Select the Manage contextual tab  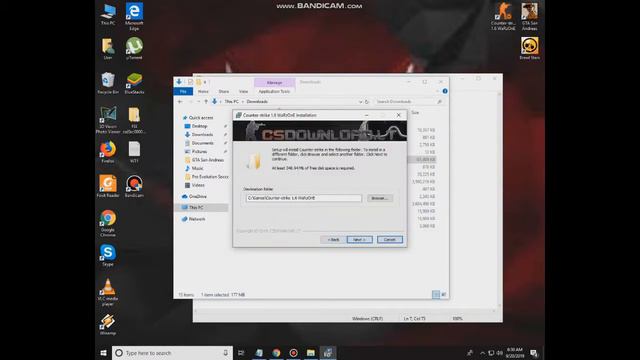pyautogui.click(x=274, y=82)
